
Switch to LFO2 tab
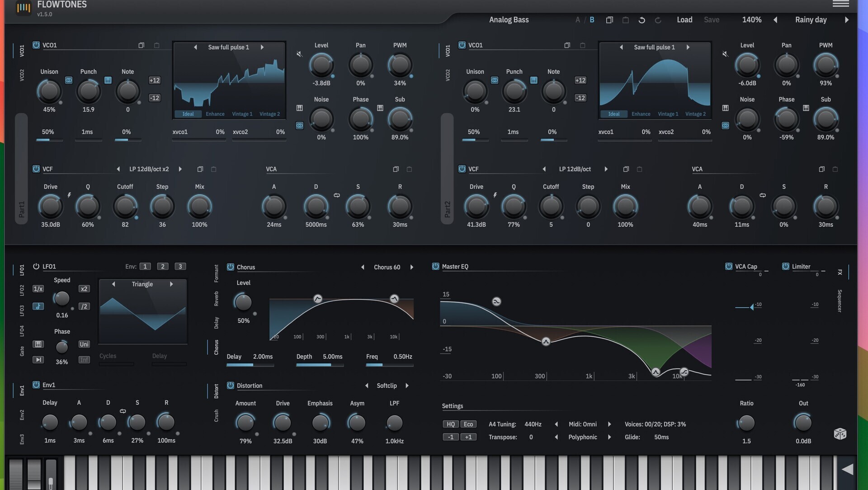(22, 291)
